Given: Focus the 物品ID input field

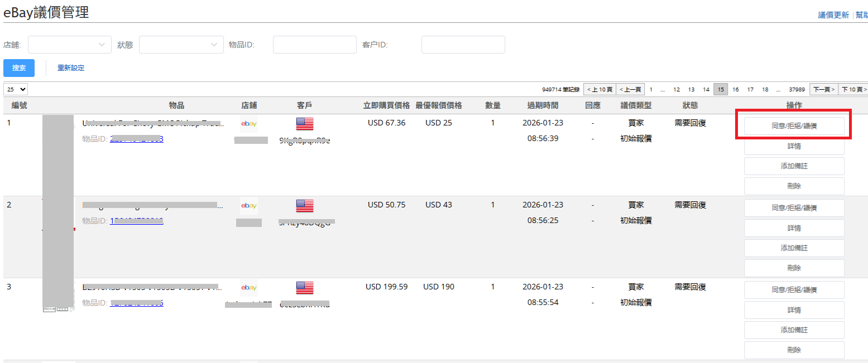Looking at the screenshot, I should (x=314, y=45).
